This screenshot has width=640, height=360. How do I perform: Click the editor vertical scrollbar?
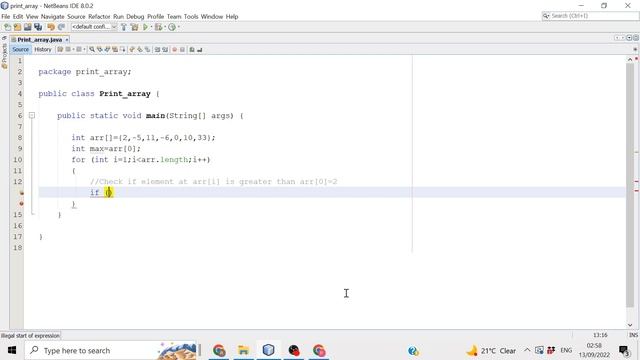tap(630, 185)
